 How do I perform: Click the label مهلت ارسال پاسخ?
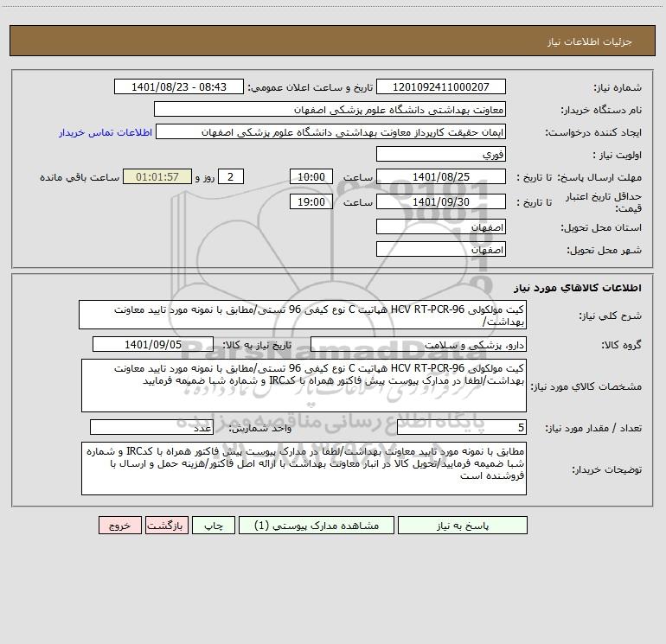coord(599,177)
